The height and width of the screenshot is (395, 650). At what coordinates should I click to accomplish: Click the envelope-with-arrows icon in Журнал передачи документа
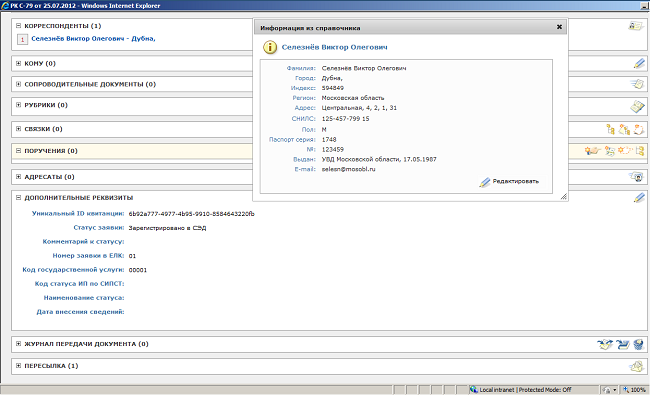[x=605, y=344]
